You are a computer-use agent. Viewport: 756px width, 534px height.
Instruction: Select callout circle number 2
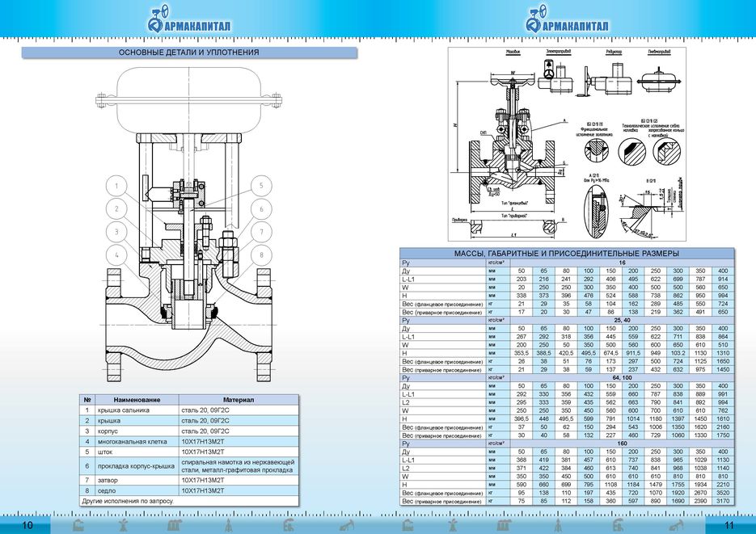[x=116, y=209]
